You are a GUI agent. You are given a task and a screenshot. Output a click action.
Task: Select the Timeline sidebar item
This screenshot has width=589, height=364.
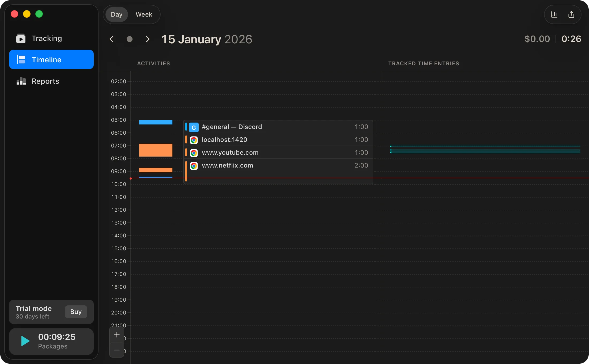(51, 59)
